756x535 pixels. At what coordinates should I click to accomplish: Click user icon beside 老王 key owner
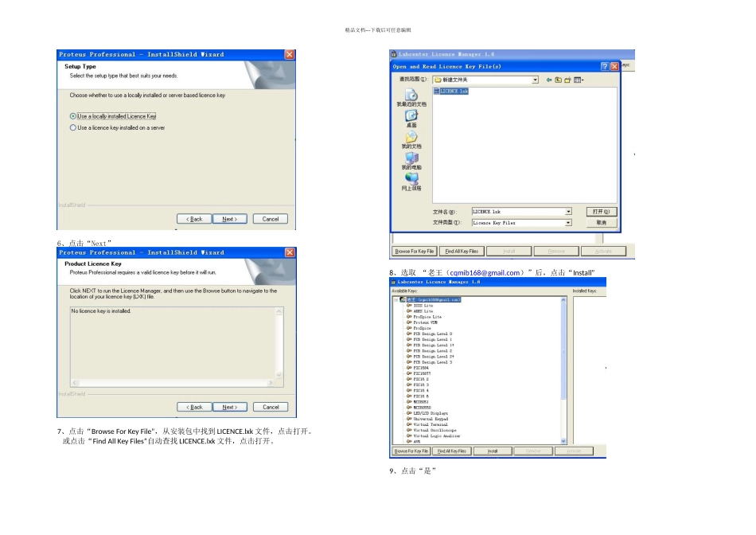403,299
